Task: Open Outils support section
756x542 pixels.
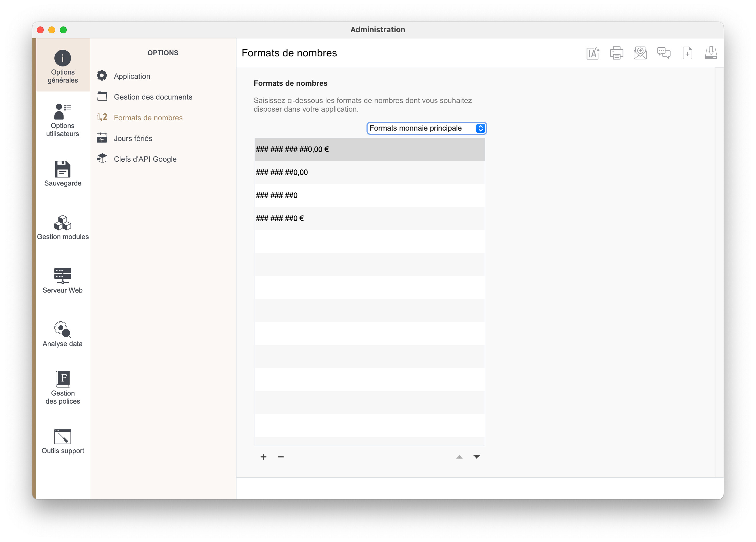Action: 63,441
